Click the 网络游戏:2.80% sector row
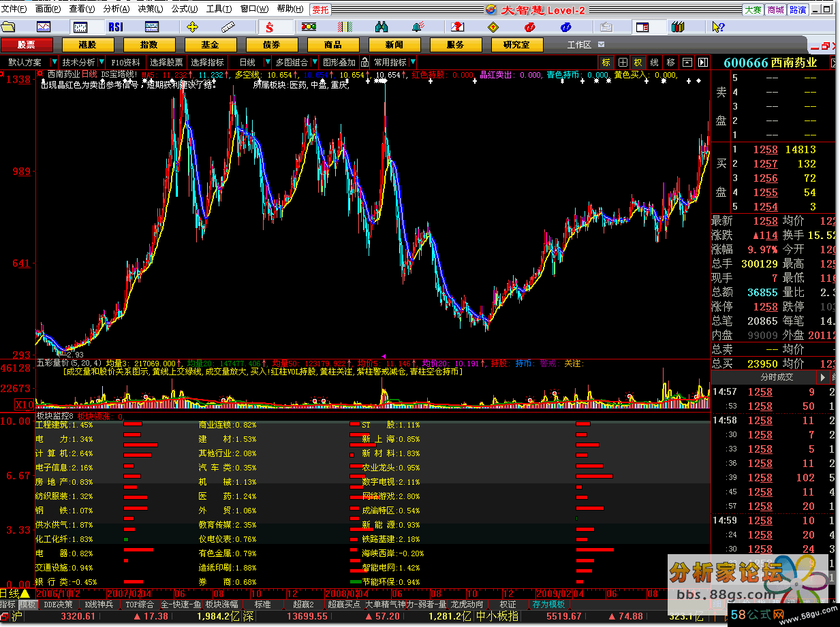This screenshot has width=840, height=627. point(391,496)
